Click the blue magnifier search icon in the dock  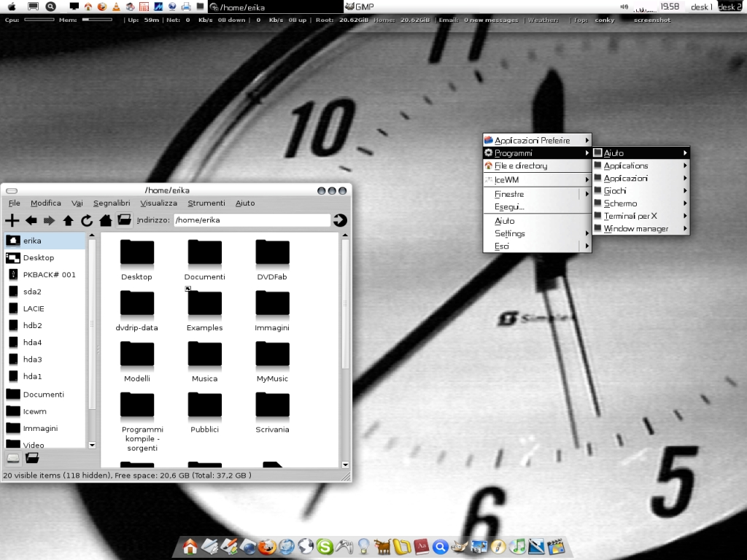coord(440,547)
